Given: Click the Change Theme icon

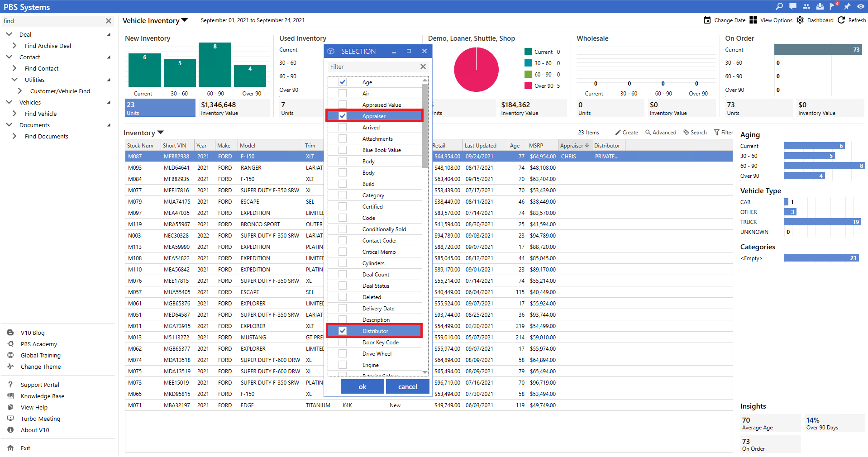Looking at the screenshot, I should click(x=10, y=367).
